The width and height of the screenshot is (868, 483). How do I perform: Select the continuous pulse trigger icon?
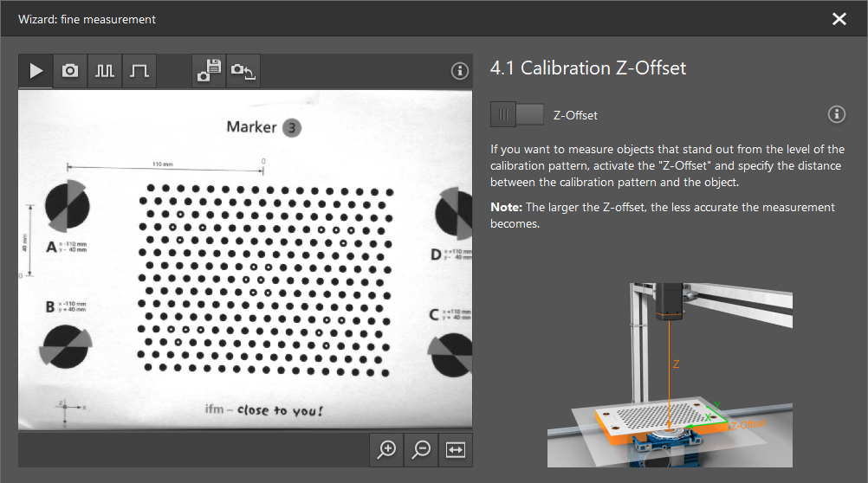105,71
